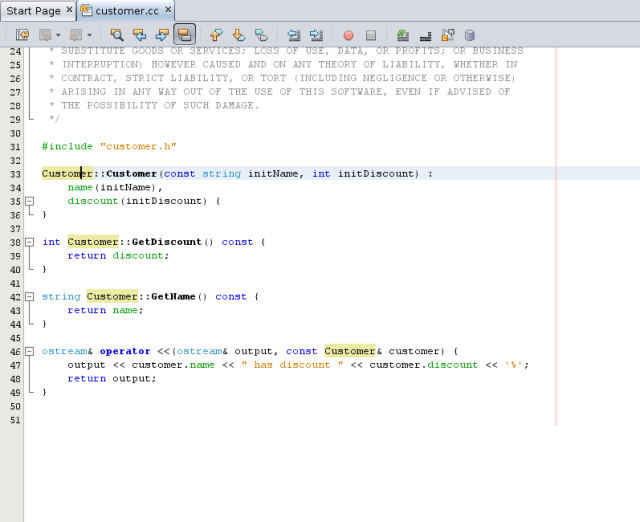The height and width of the screenshot is (522, 640).
Task: Collapse the GetName function fold at line 42
Action: pyautogui.click(x=29, y=297)
